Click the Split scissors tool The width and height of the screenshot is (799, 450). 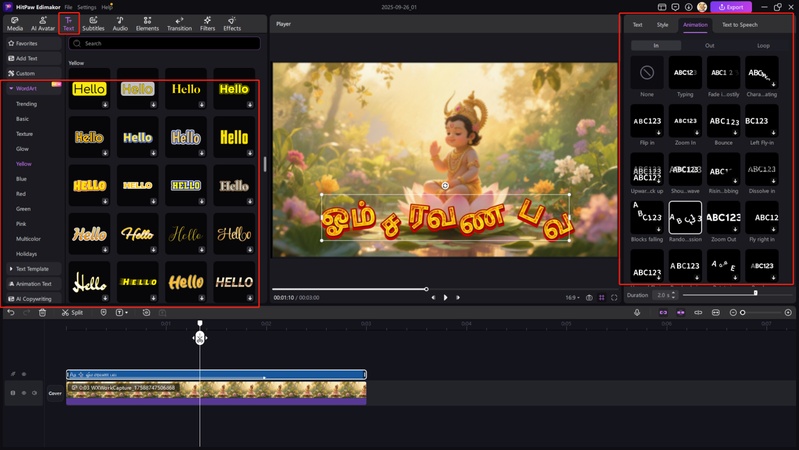click(x=72, y=313)
